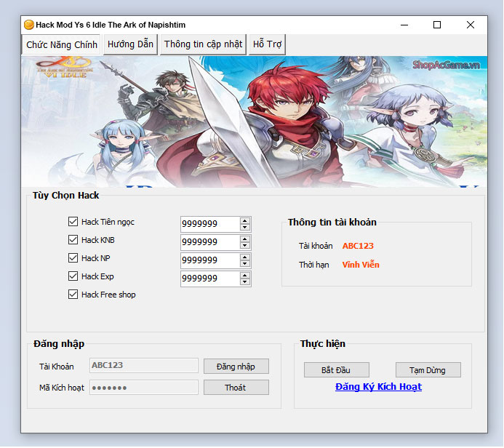Click the Tài Khoản login field
This screenshot has width=504, height=448.
[144, 365]
